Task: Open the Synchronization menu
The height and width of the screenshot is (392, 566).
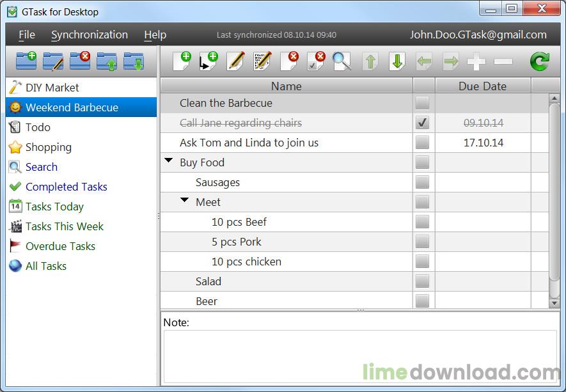Action: pyautogui.click(x=90, y=35)
